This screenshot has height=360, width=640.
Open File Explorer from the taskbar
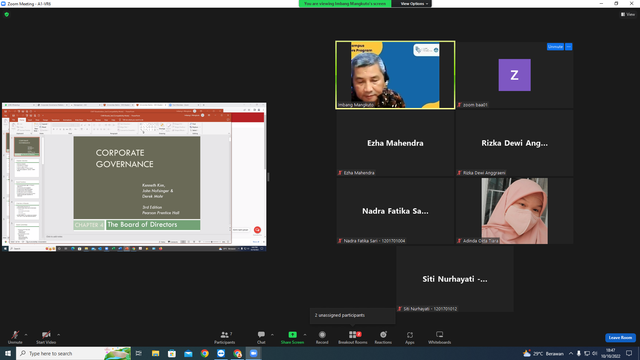(x=156, y=353)
